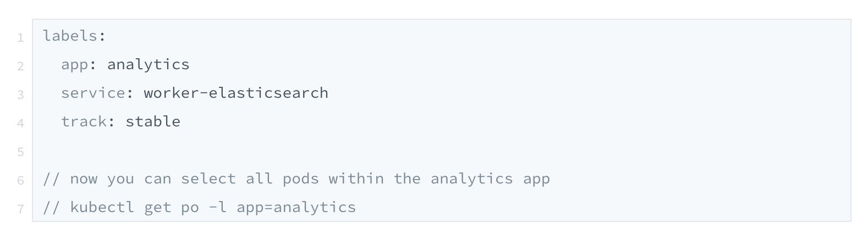Click 'kubectl' in the comment line

pos(102,207)
